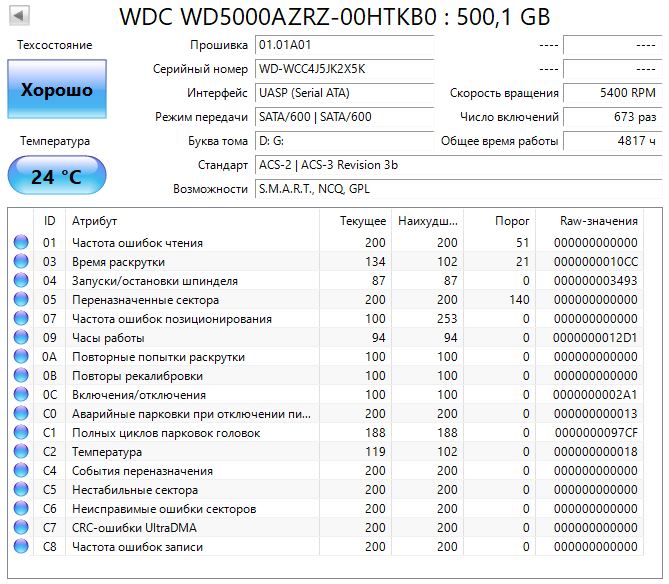Click worst value 253 in positioning errors row
This screenshot has height=584, width=669.
447,318
